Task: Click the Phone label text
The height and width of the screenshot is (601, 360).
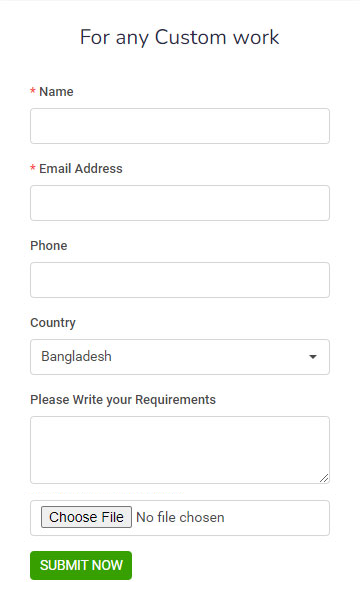Action: pyautogui.click(x=49, y=246)
